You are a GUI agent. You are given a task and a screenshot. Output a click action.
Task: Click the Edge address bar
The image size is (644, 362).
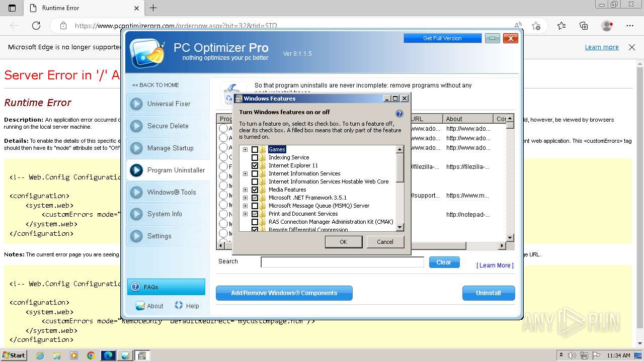click(289, 26)
